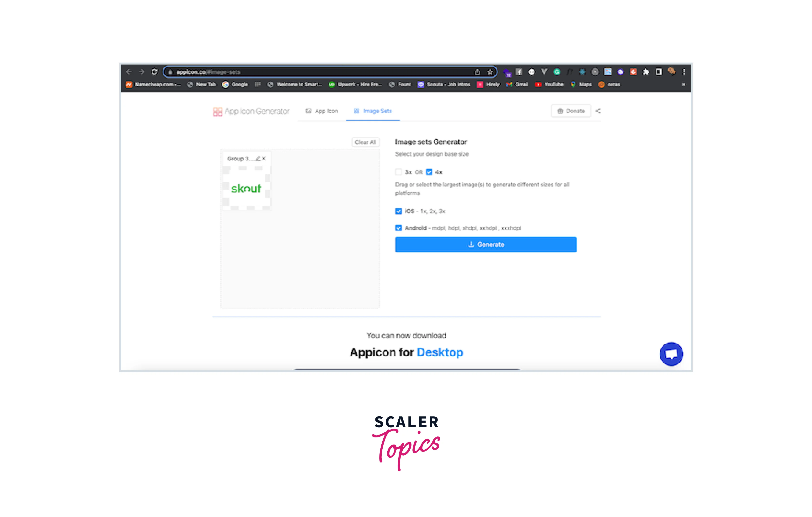Click the browser reload icon

pyautogui.click(x=155, y=72)
